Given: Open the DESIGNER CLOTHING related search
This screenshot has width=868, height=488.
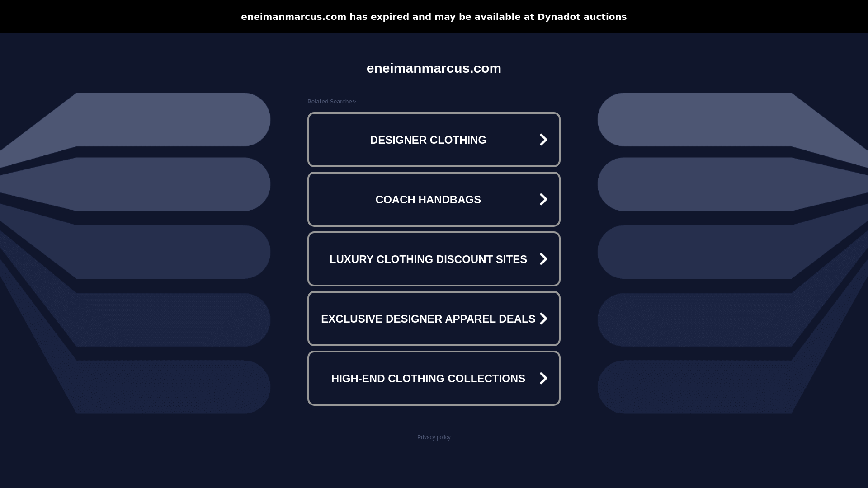Looking at the screenshot, I should 434,140.
